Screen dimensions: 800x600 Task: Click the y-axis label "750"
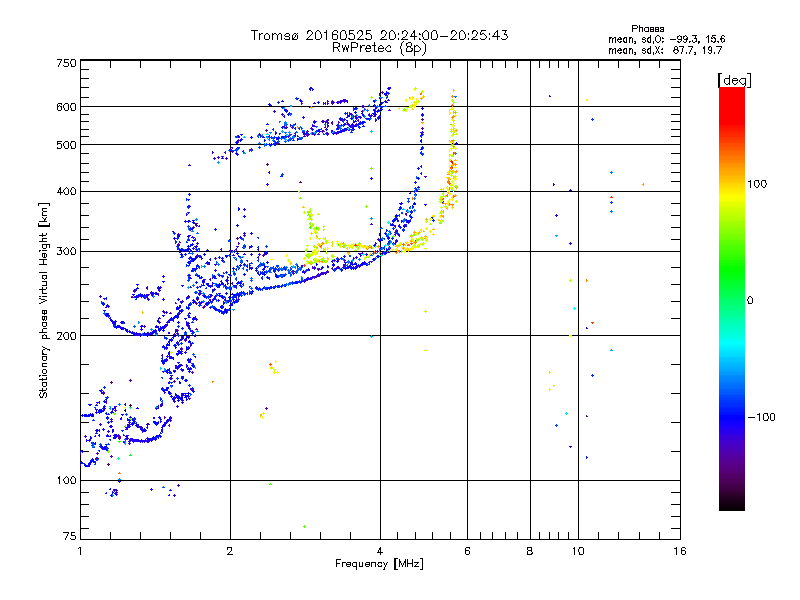[x=66, y=63]
